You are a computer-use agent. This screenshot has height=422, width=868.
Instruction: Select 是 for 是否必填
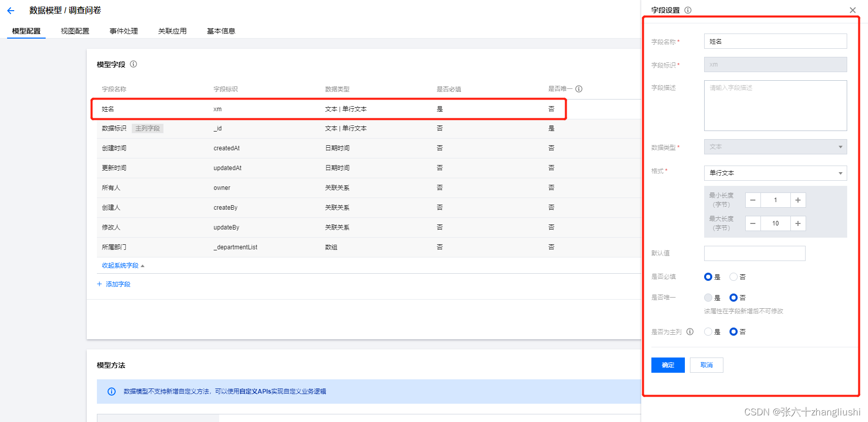(x=708, y=277)
